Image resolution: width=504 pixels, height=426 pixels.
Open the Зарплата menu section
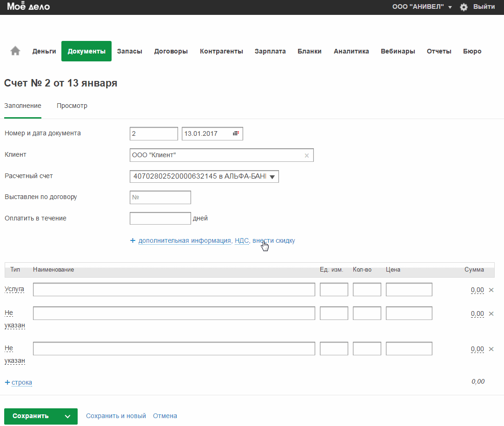pos(270,51)
